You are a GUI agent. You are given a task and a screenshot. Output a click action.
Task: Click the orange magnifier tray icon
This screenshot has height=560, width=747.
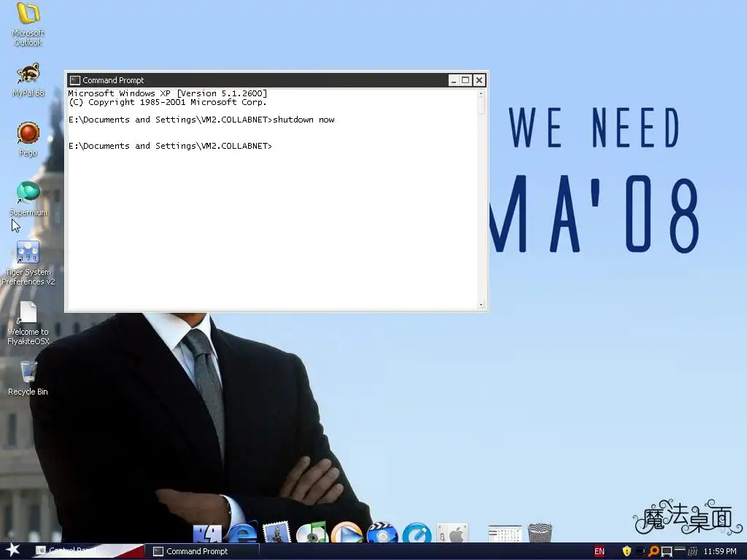point(654,551)
